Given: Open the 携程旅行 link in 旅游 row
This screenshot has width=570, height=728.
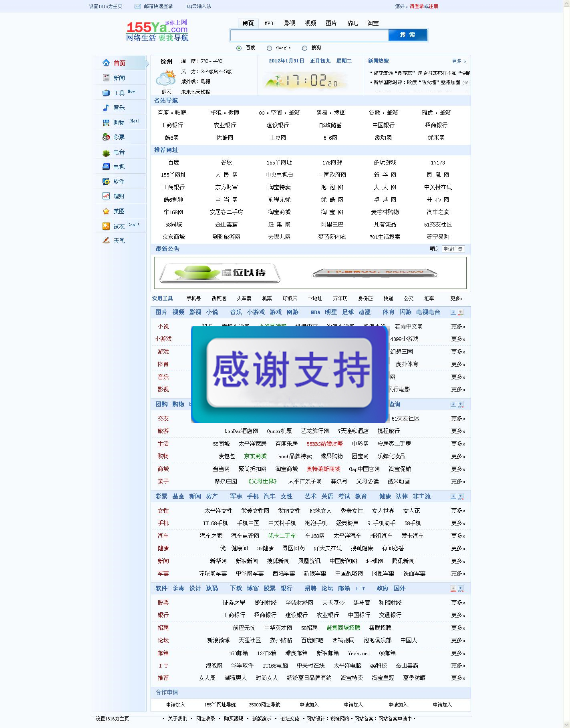Looking at the screenshot, I should pos(389,431).
